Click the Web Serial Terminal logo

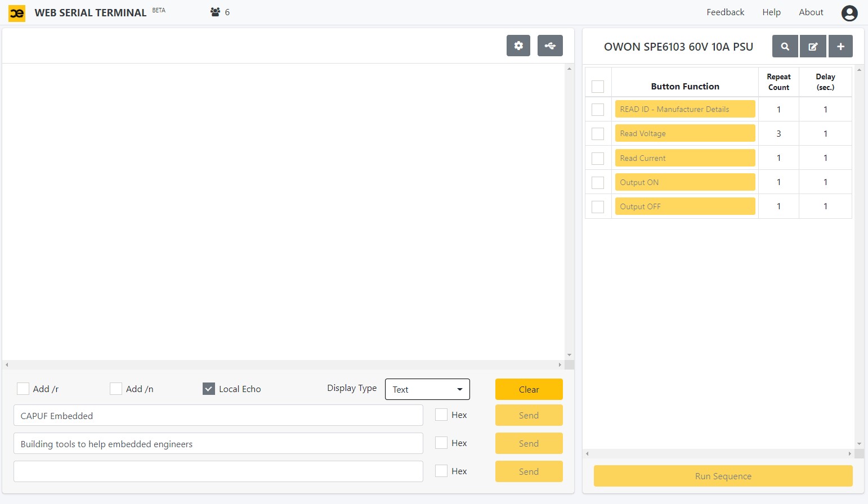pyautogui.click(x=17, y=13)
